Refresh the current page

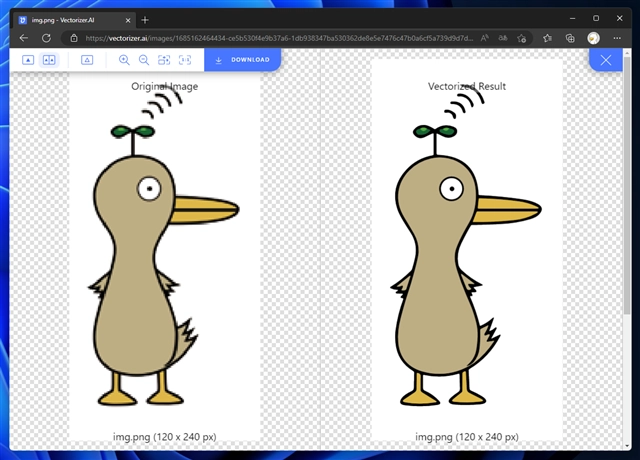coord(46,38)
